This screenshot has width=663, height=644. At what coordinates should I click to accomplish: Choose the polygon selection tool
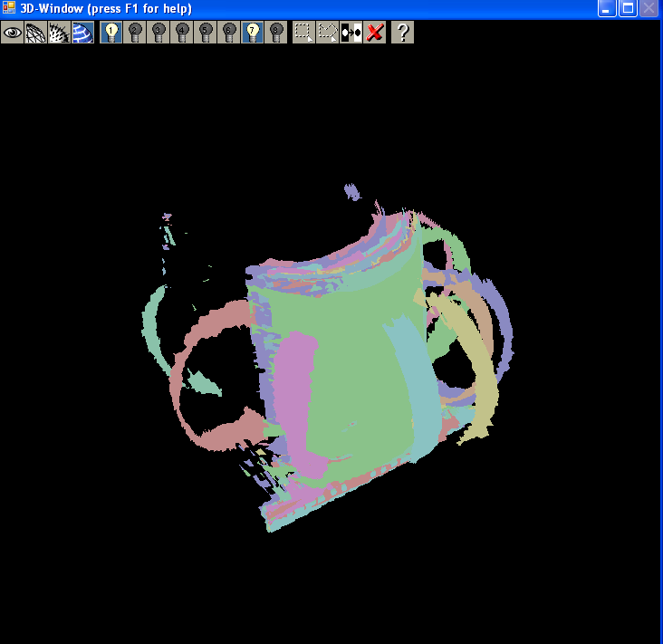tap(328, 32)
